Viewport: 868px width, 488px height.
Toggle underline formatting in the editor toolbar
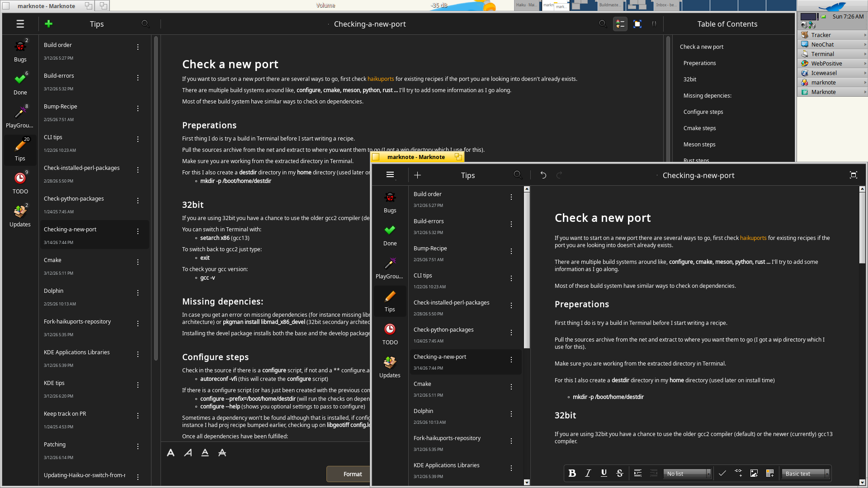tap(604, 473)
